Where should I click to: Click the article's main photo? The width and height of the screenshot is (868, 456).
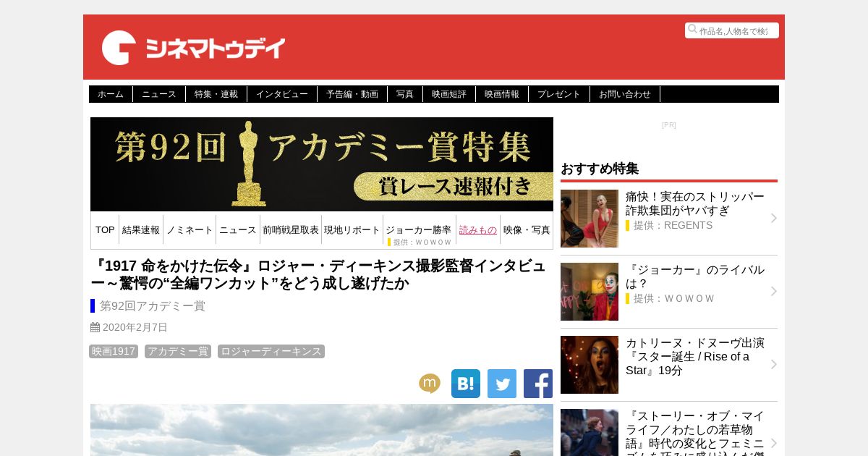pos(322,430)
